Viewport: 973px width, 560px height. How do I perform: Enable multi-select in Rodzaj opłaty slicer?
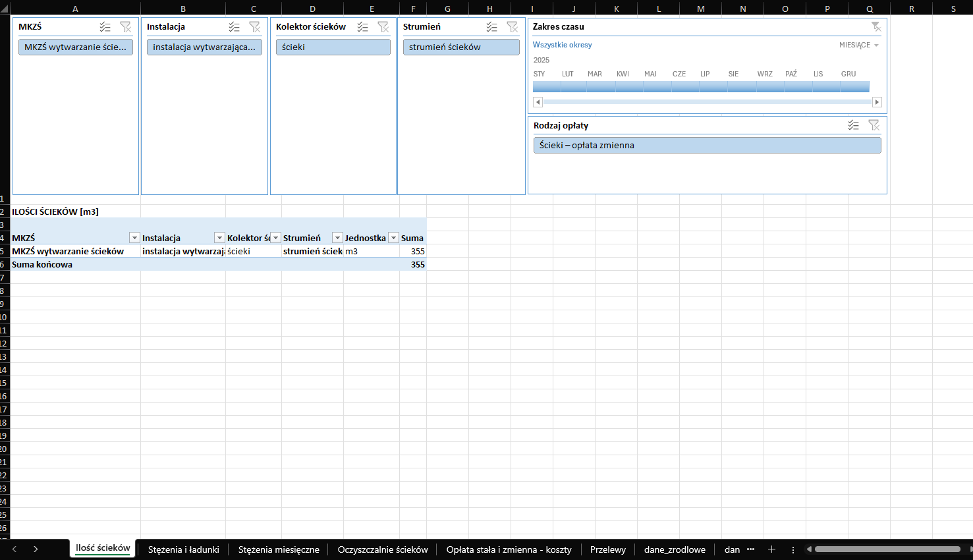853,125
